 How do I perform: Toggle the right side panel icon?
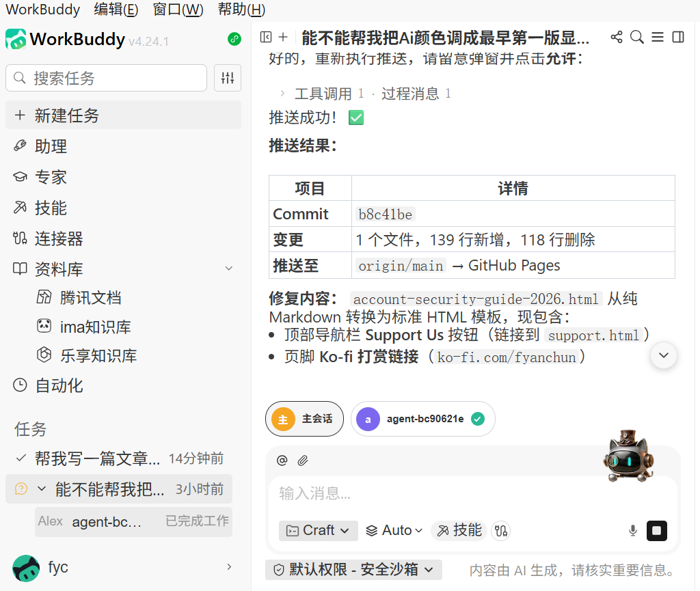[678, 37]
